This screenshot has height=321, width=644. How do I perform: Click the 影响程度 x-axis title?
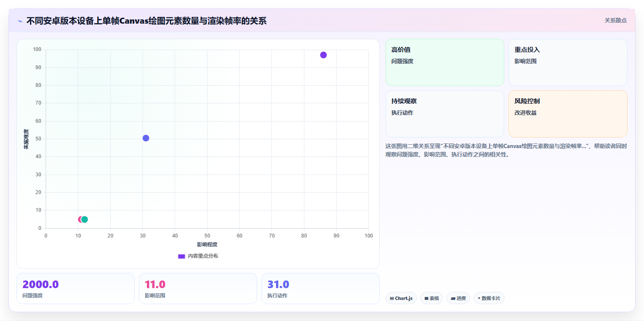[207, 245]
